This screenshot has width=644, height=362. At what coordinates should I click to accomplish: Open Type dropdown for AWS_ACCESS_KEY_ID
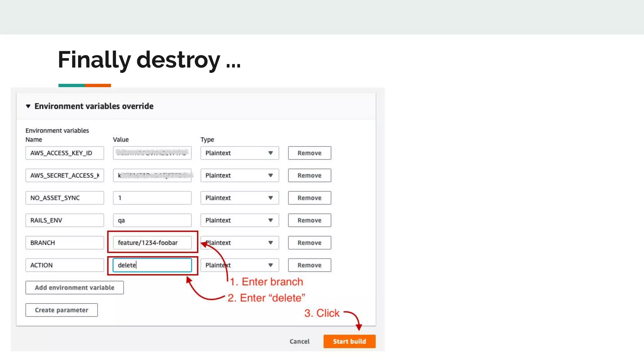pyautogui.click(x=240, y=153)
